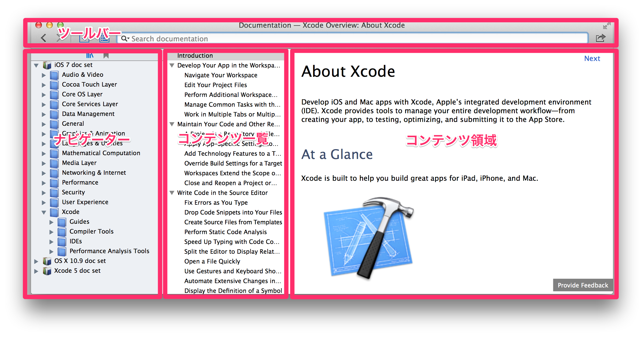
Task: Click the Security folder icon
Action: point(54,192)
